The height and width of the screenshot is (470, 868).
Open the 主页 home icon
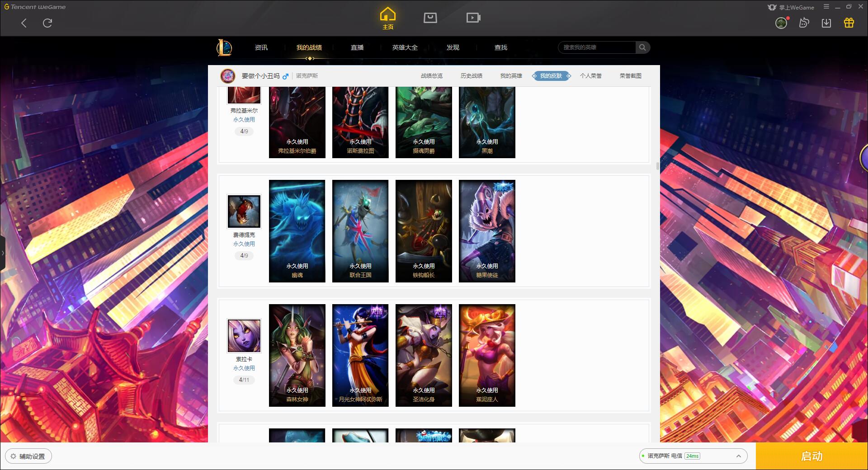[x=388, y=19]
